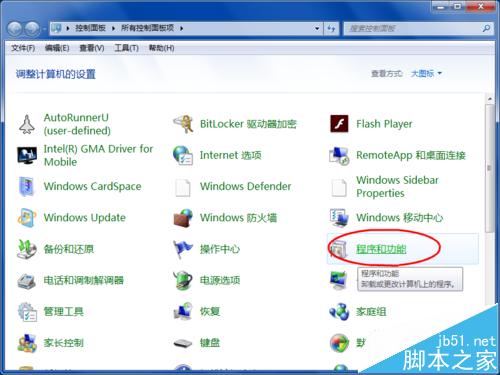500x375 pixels.
Task: Open the 备份和还原 icon
Action: (x=27, y=249)
